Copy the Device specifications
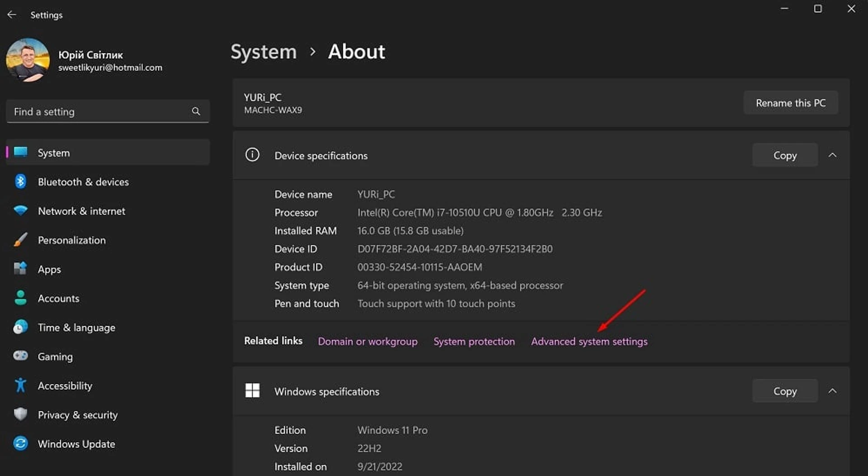Image resolution: width=868 pixels, height=476 pixels. [785, 155]
